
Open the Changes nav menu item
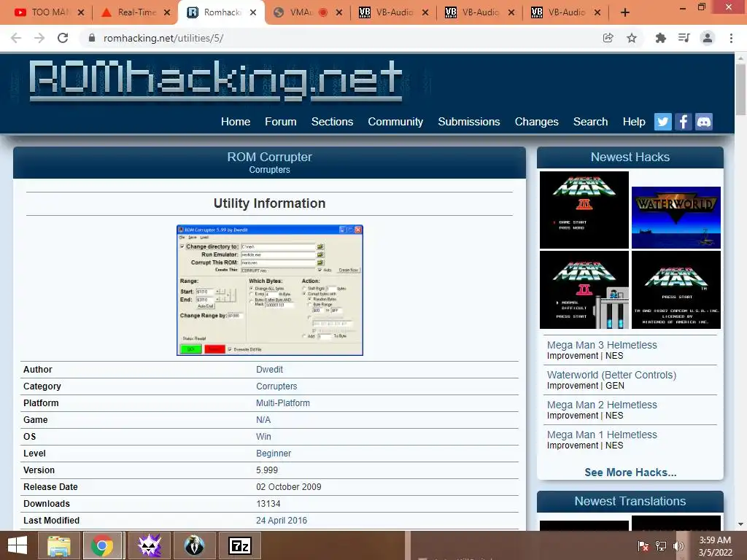[536, 122]
